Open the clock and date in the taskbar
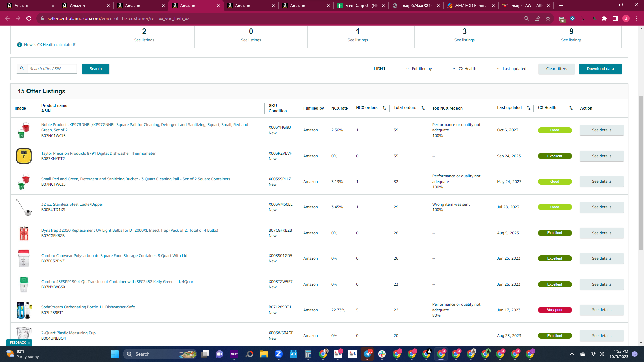 click(619, 354)
